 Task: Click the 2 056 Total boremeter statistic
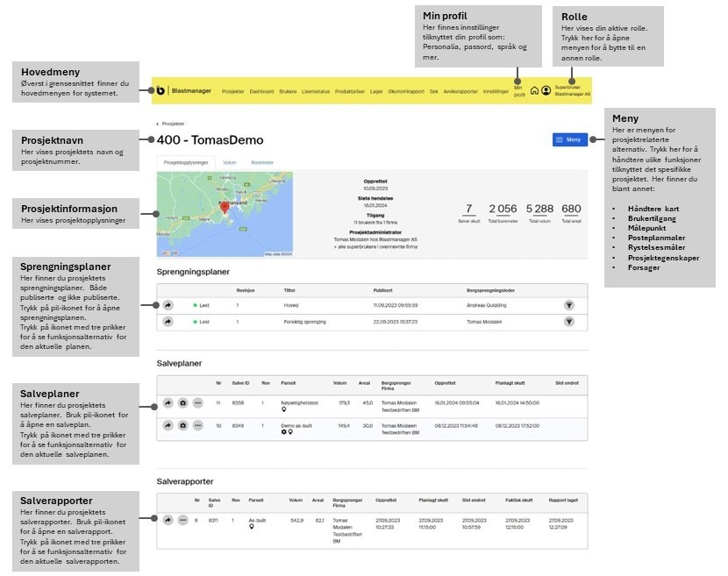tap(503, 213)
